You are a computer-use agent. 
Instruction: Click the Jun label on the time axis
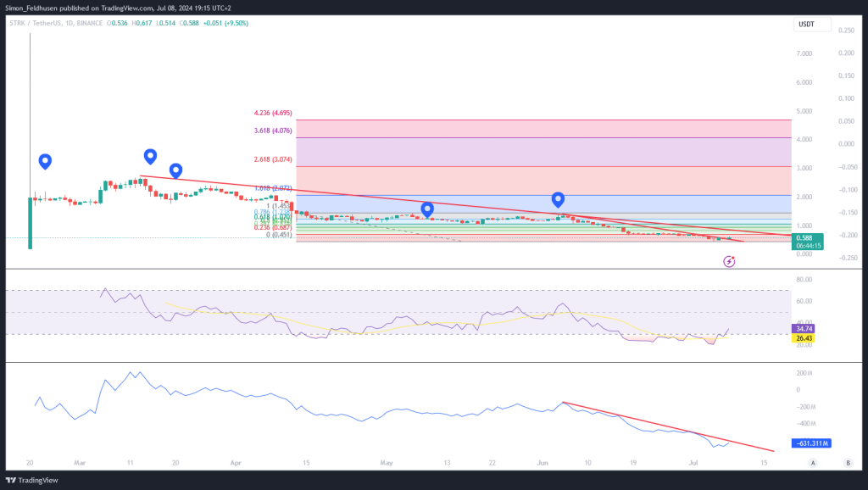click(542, 463)
